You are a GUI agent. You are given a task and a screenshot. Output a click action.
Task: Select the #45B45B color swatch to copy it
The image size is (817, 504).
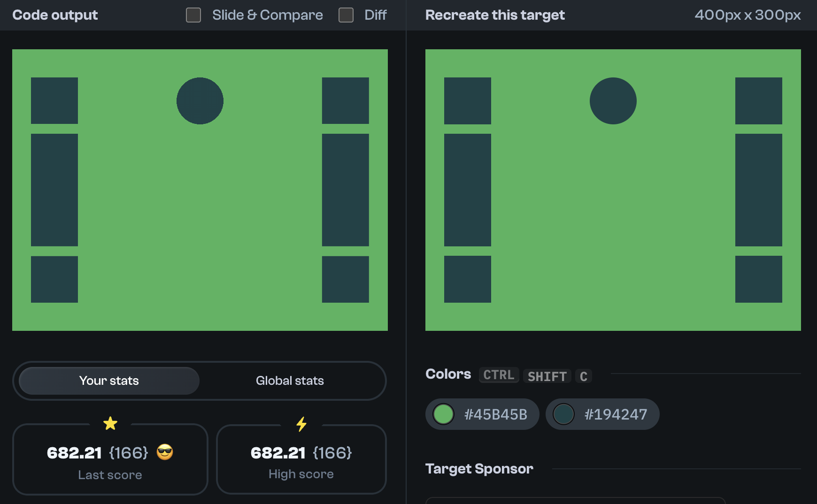pyautogui.click(x=482, y=414)
